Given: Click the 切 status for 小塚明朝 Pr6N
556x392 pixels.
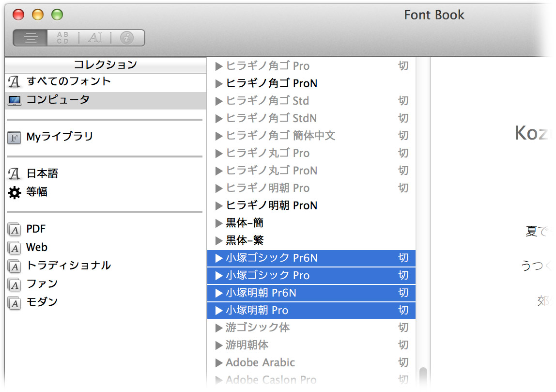Looking at the screenshot, I should pos(403,293).
